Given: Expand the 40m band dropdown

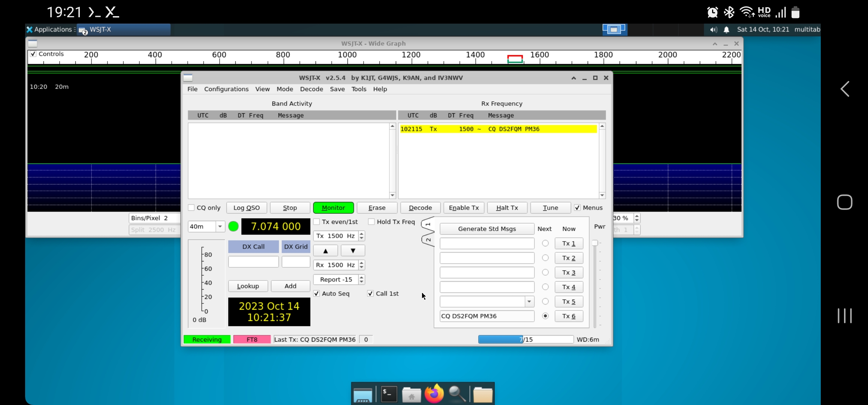Looking at the screenshot, I should coord(220,226).
